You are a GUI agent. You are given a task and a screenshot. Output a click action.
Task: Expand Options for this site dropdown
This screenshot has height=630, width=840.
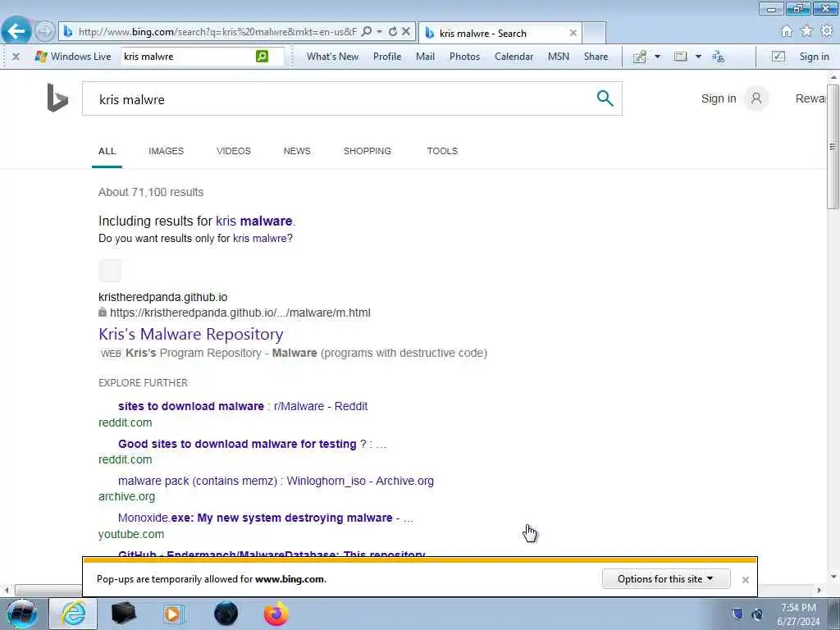point(666,579)
